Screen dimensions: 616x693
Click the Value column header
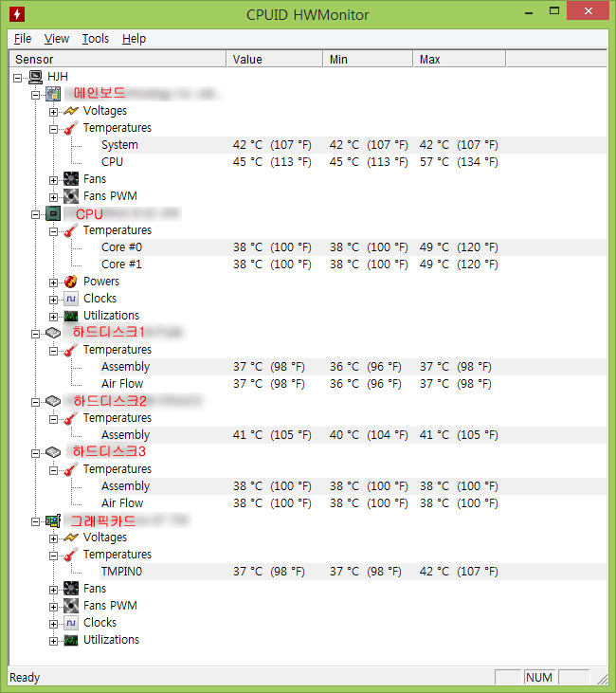275,59
